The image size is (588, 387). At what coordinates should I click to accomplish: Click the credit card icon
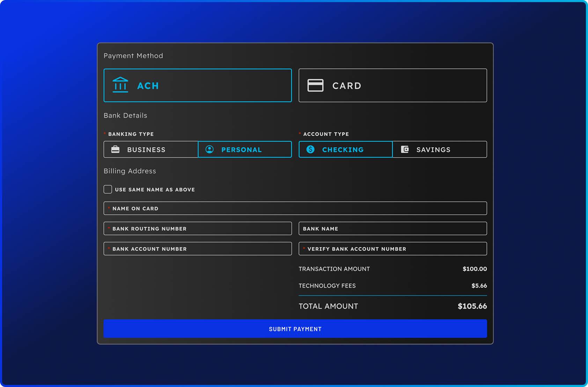pyautogui.click(x=315, y=85)
